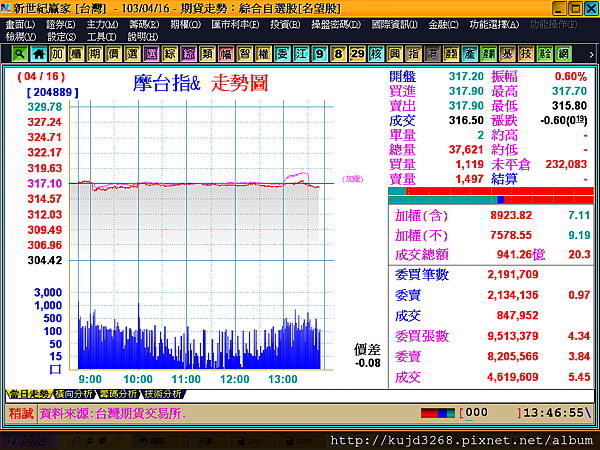This screenshot has width=600, height=450.
Task: Click the red-blue color indicator in status bar
Action: point(438,413)
